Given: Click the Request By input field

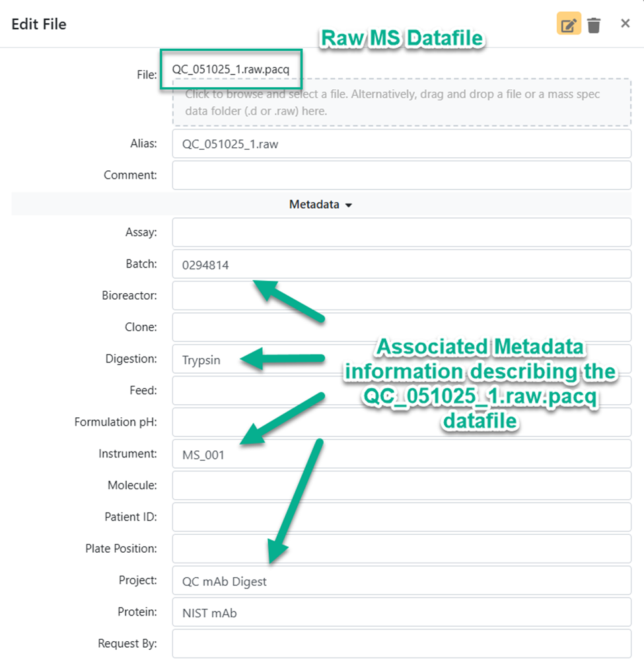Looking at the screenshot, I should (402, 643).
